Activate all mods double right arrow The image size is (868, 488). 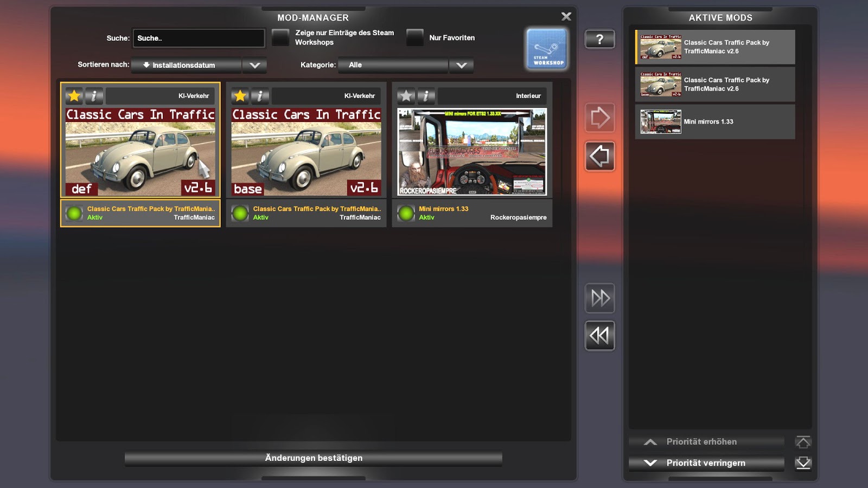click(x=599, y=298)
